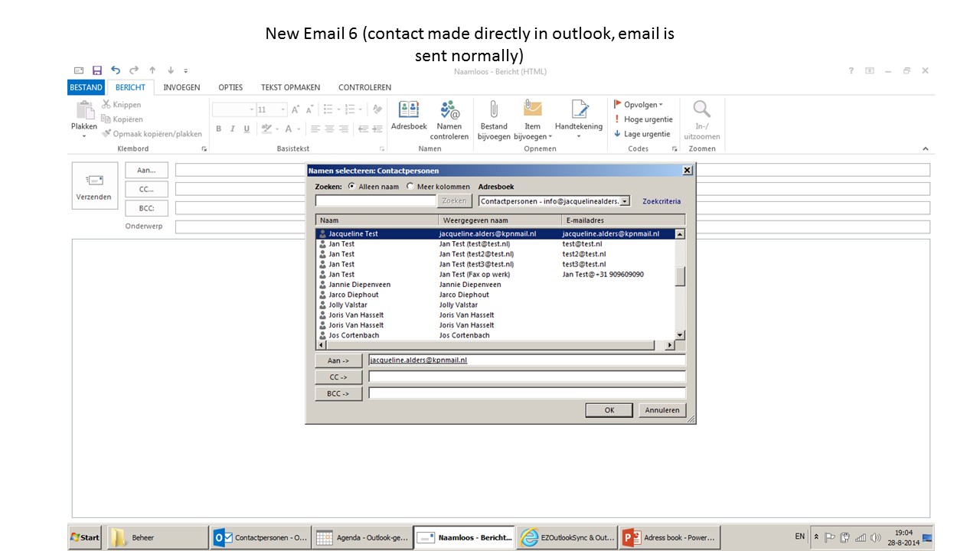Viewport: 980px width, 551px height.
Task: Switch to the TEKST OPMAKEN tab
Action: pyautogui.click(x=290, y=87)
